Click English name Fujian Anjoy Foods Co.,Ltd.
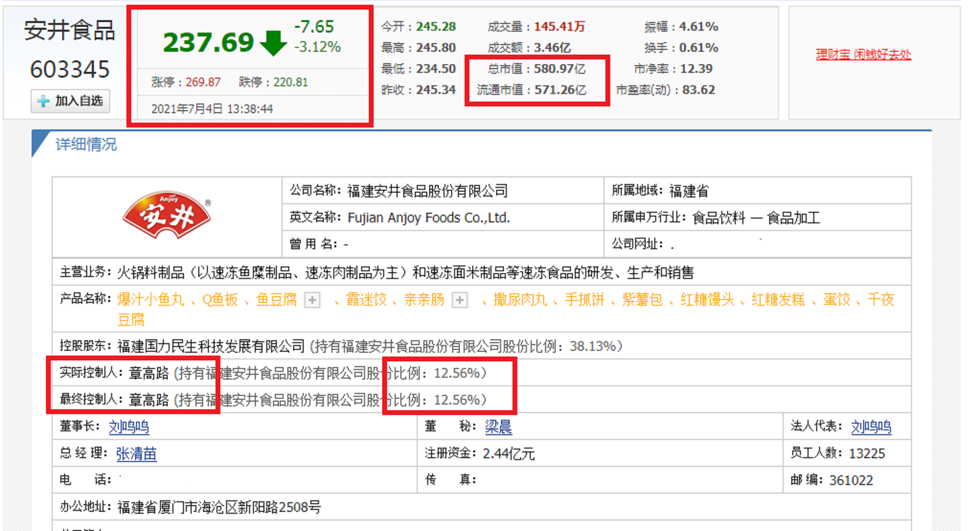This screenshot has height=531, width=980. (429, 218)
